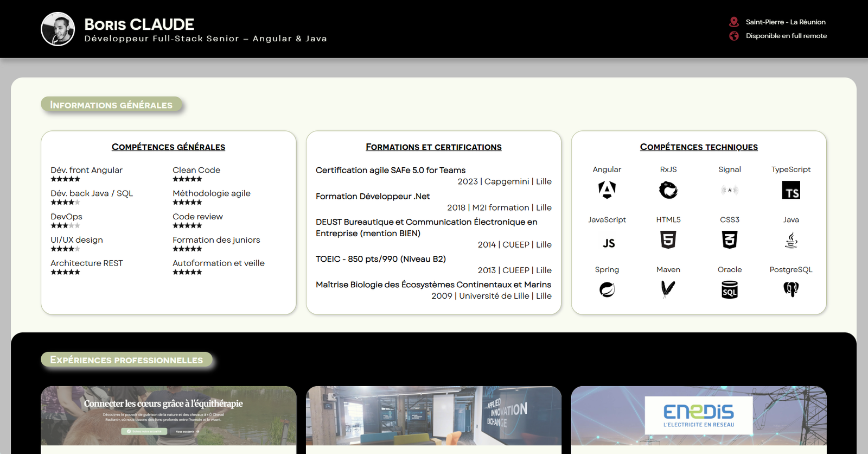Click "Autoformation et veille" skill label
The width and height of the screenshot is (868, 454).
219,263
